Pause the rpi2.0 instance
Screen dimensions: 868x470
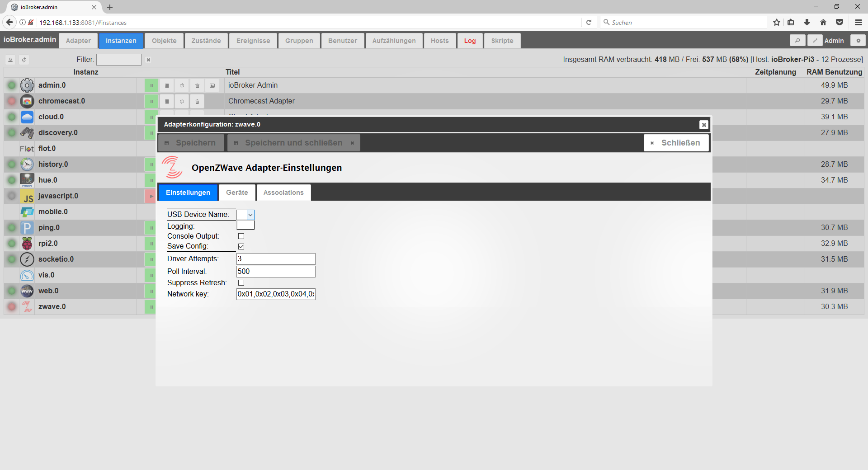click(x=151, y=244)
